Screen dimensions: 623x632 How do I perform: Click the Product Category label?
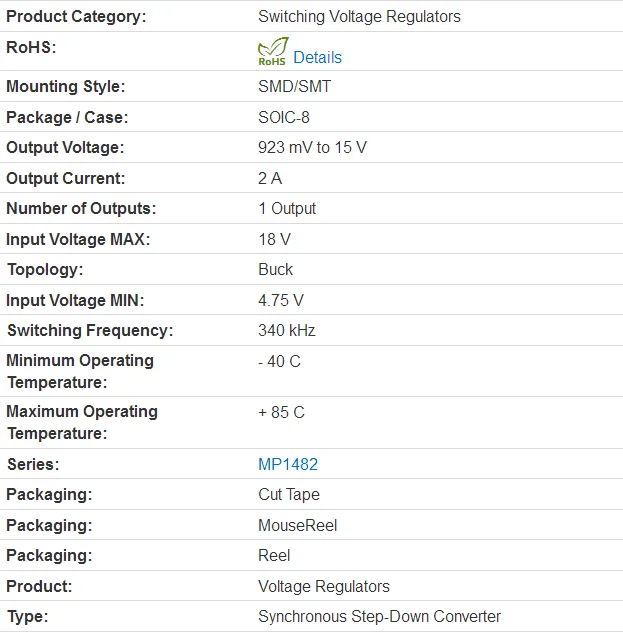click(76, 16)
